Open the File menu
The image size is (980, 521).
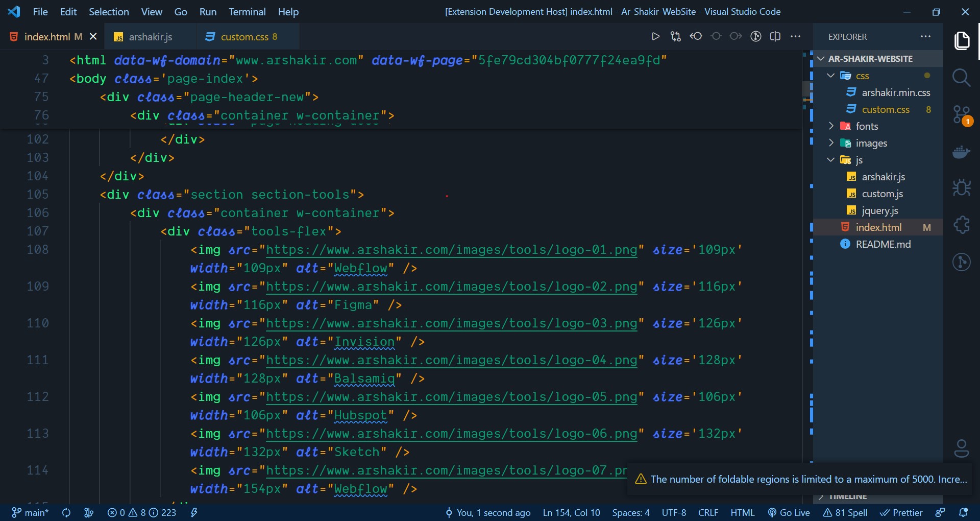[x=40, y=11]
